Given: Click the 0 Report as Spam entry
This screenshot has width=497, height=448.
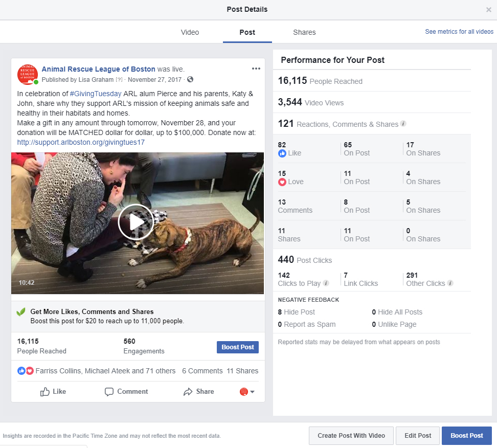Looking at the screenshot, I should tap(307, 324).
